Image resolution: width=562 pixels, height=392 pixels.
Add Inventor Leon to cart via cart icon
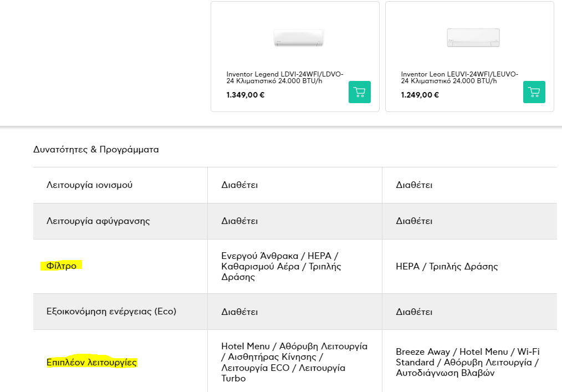pos(534,92)
